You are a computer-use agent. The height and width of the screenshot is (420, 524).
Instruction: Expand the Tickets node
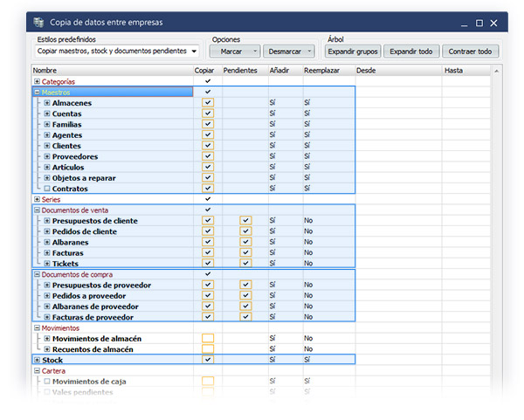(x=47, y=263)
